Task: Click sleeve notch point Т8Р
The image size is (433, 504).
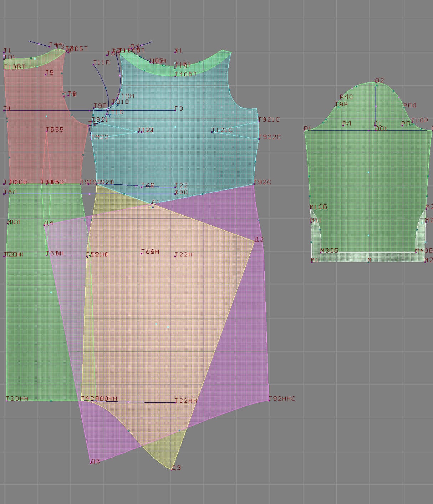Action: click(335, 106)
